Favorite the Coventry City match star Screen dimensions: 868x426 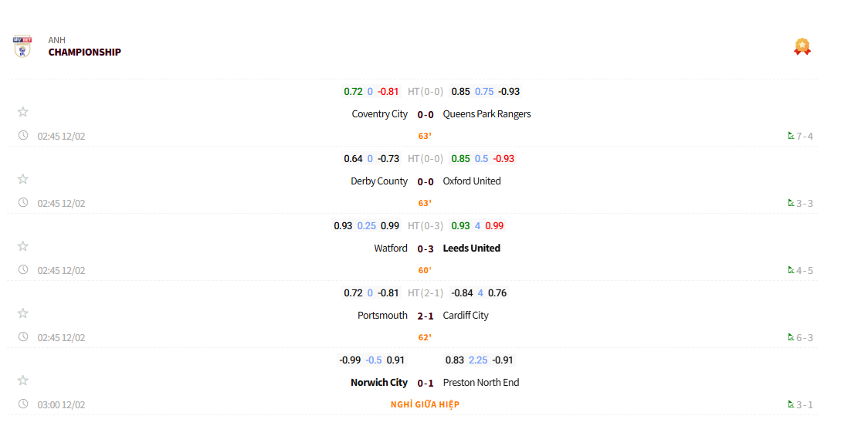point(23,112)
